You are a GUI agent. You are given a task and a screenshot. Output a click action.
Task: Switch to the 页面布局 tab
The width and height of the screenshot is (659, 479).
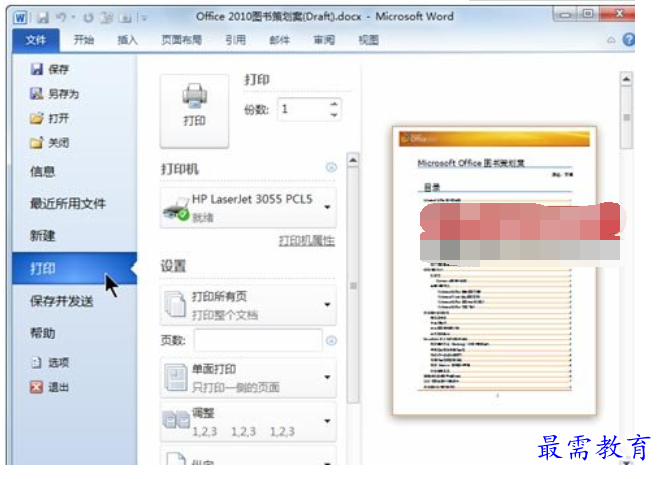coord(182,40)
